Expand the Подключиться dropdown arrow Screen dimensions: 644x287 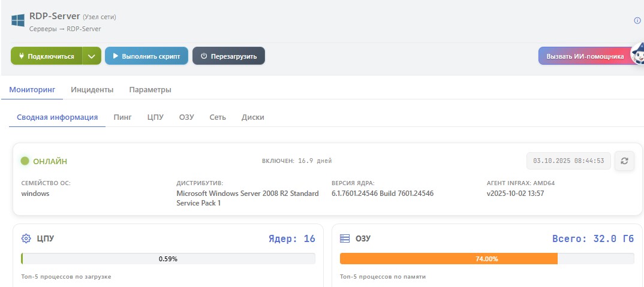point(91,56)
